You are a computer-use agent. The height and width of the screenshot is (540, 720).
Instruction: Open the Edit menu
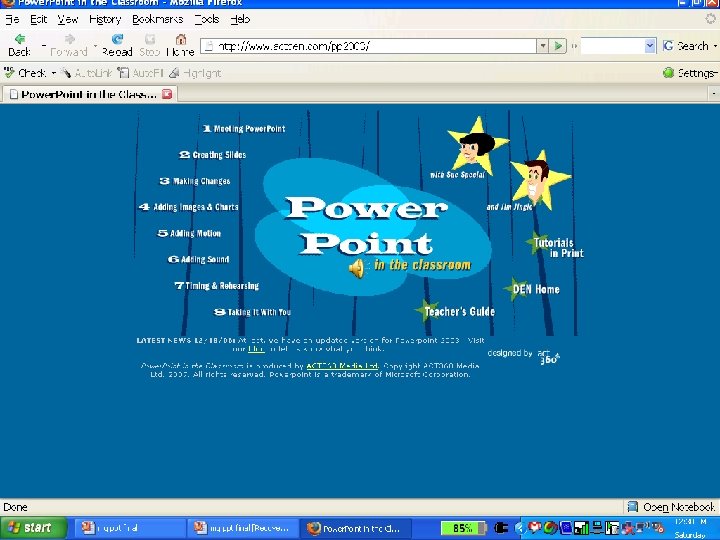coord(39,19)
